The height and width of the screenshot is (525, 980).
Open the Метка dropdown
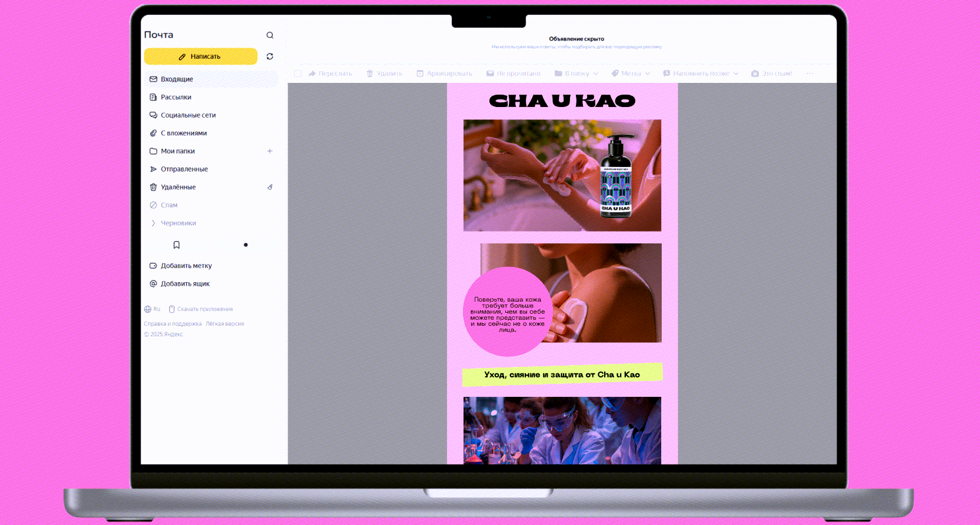click(631, 73)
